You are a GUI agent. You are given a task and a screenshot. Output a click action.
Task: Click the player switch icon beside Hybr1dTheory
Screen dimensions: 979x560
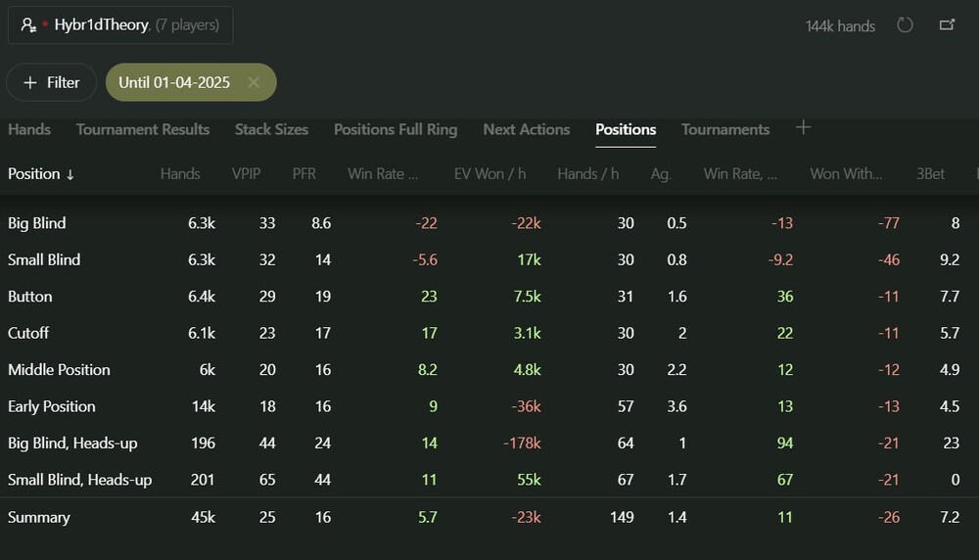coord(28,25)
